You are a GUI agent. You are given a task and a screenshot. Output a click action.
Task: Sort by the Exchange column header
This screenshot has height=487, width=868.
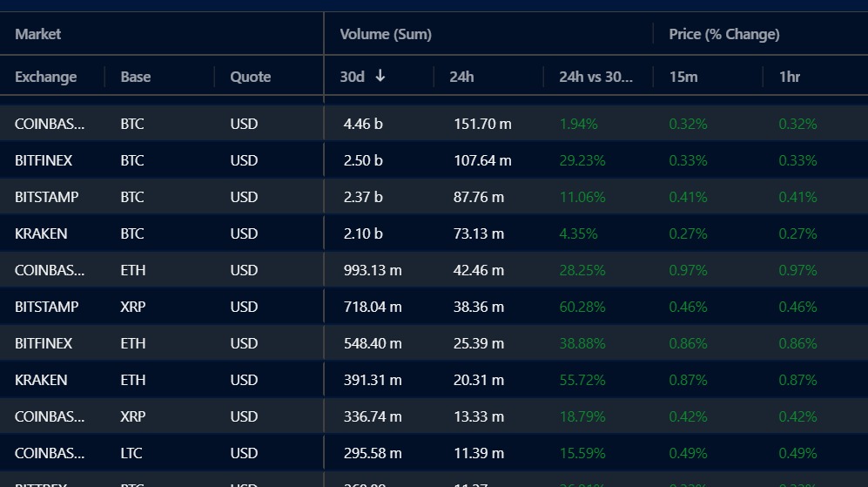click(x=46, y=77)
